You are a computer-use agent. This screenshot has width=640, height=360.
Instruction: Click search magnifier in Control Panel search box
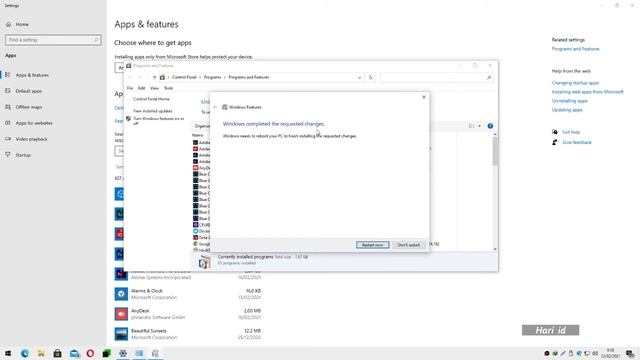coord(489,78)
